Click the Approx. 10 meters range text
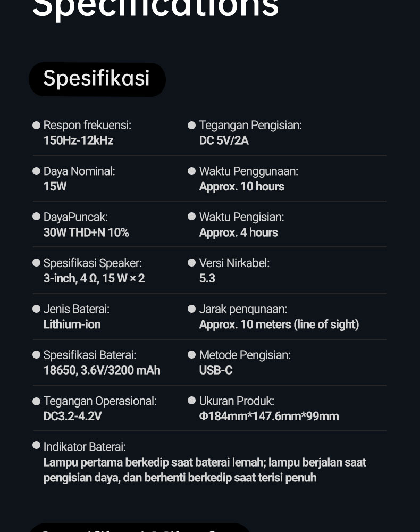The image size is (420, 532). coord(279,325)
